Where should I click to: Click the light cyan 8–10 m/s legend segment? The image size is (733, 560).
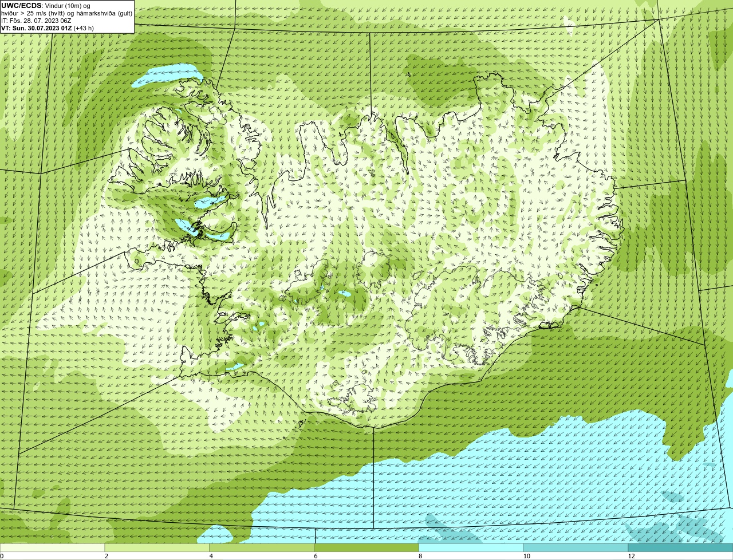coord(471,548)
